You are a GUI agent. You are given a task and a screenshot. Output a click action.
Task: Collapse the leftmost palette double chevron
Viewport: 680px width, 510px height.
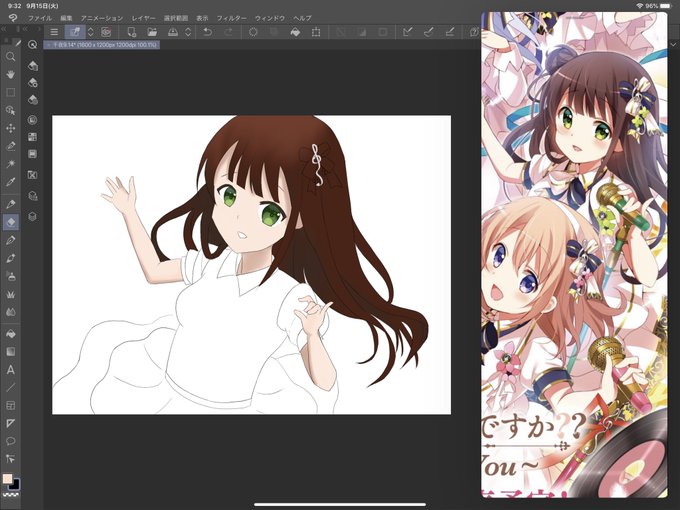[x=3, y=29]
